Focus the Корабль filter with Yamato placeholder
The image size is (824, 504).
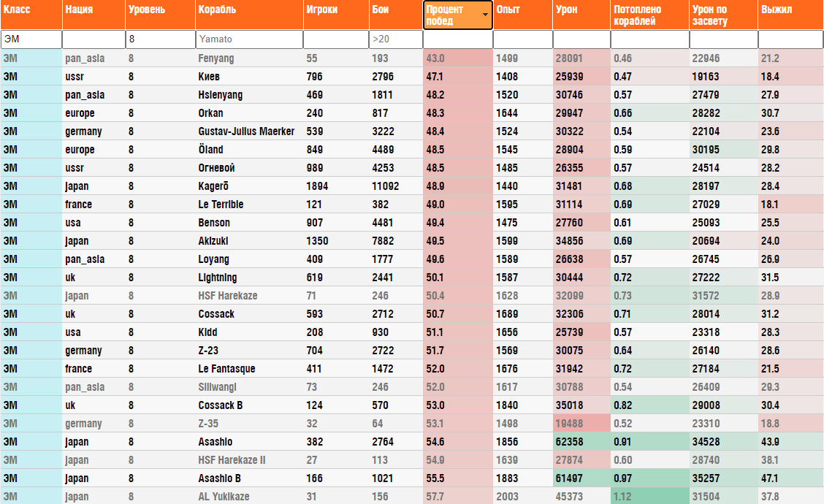249,39
